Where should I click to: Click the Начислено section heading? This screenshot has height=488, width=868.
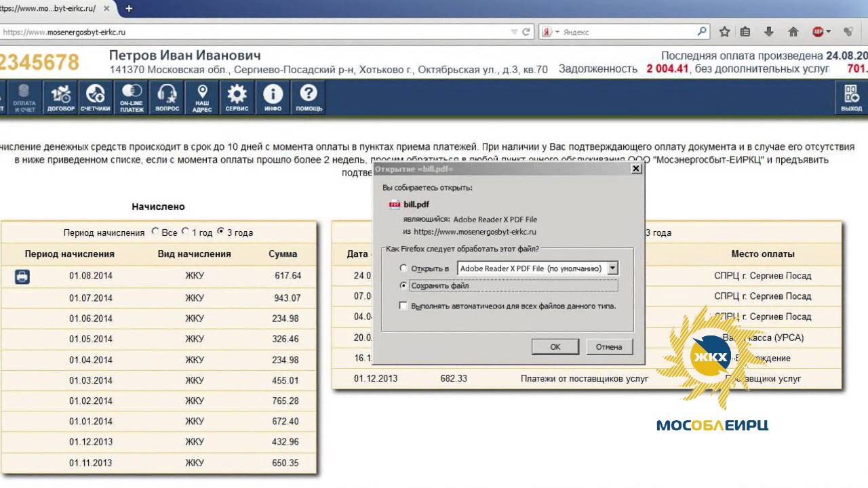(158, 207)
